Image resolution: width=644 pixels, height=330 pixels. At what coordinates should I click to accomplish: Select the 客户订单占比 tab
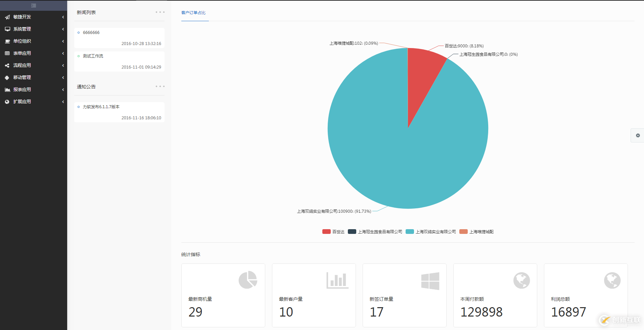pos(193,13)
